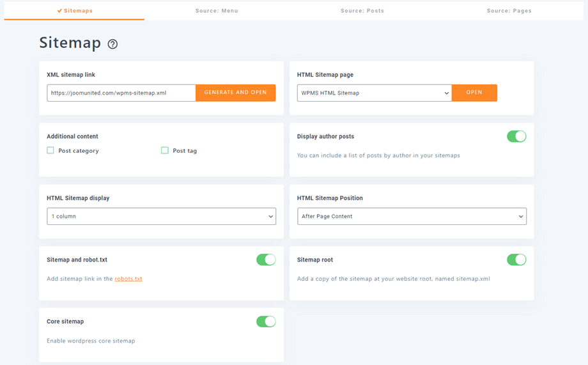Click the Post category label
The image size is (588, 365).
(x=79, y=151)
